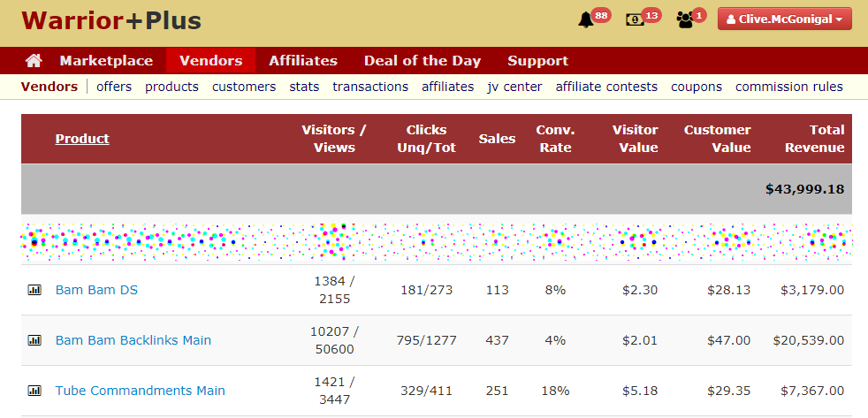Click the $29.35 customer value cell
868x418 pixels.
pos(729,391)
